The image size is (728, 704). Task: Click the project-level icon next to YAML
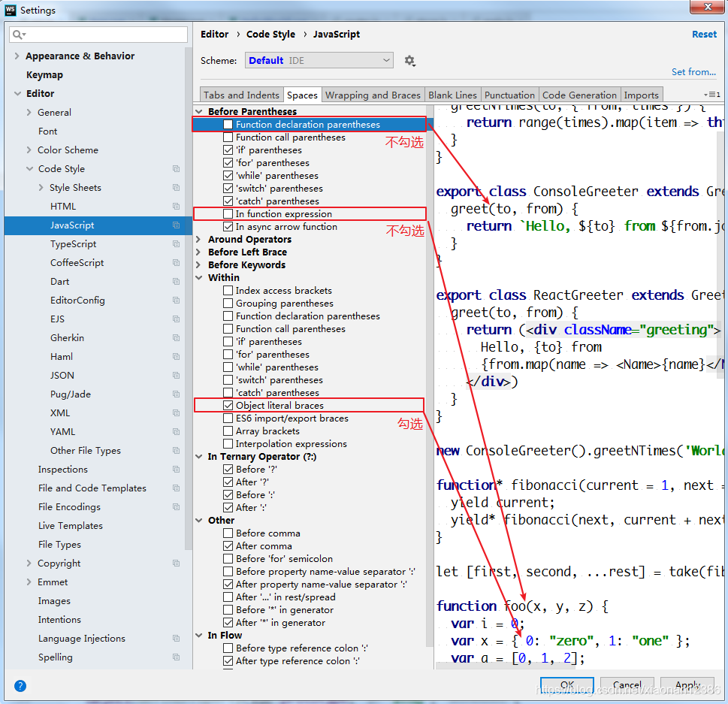click(176, 432)
